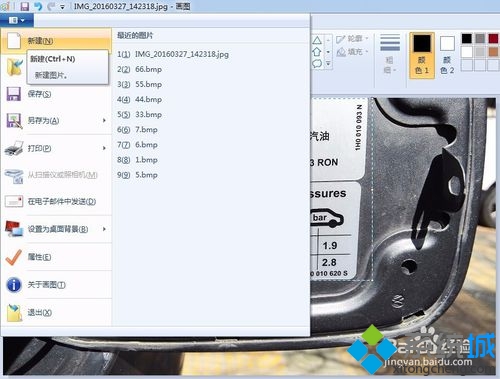Click the Undo arrow in quick access toolbar
Viewport: 500px width, 379px height.
[x=38, y=6]
